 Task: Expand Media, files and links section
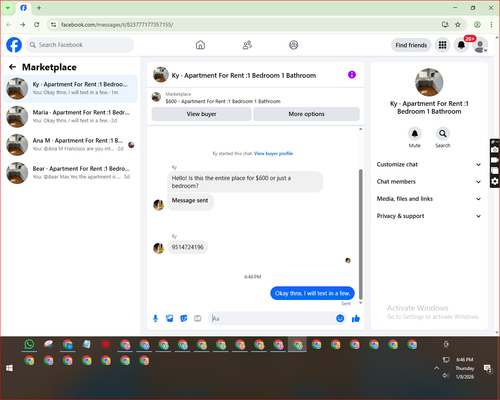point(429,199)
